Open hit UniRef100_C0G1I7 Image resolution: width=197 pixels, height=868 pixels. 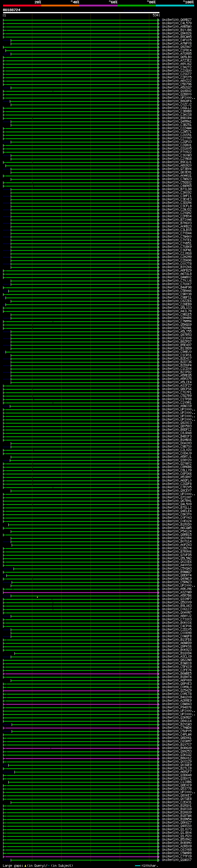point(177,609)
